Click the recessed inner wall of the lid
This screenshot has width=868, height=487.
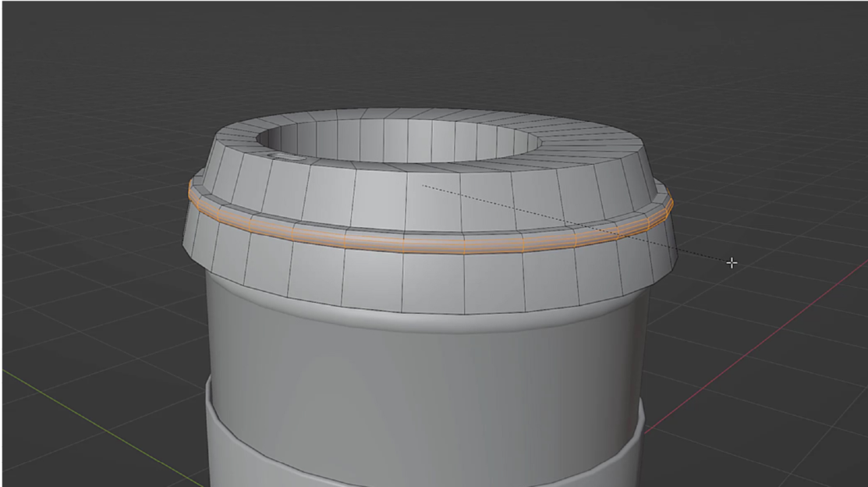(x=399, y=142)
